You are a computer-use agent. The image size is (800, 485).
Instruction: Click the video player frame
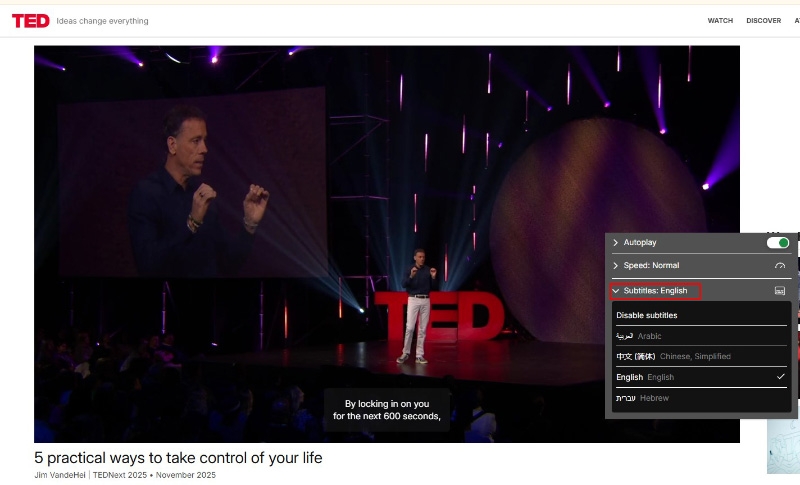[x=387, y=244]
